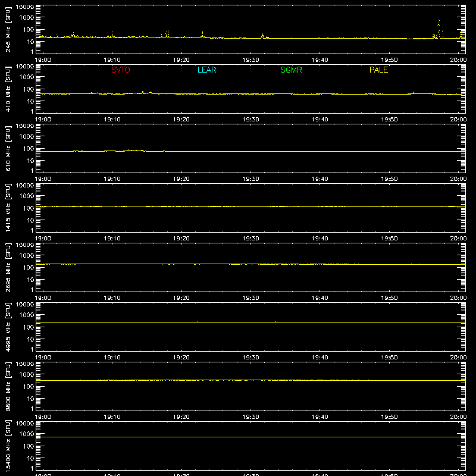This screenshot has width=476, height=476.
Task: Click the 10 y-axis value of 1415 MHz panel
Action: (30, 220)
